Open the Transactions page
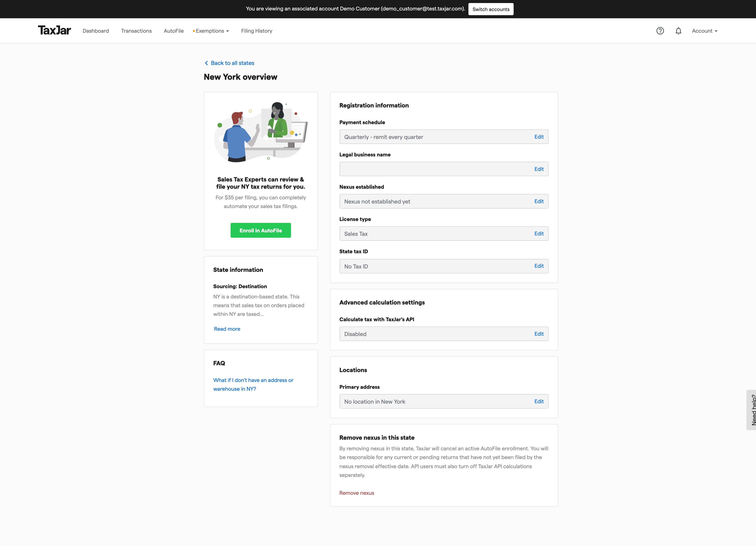 click(x=136, y=31)
